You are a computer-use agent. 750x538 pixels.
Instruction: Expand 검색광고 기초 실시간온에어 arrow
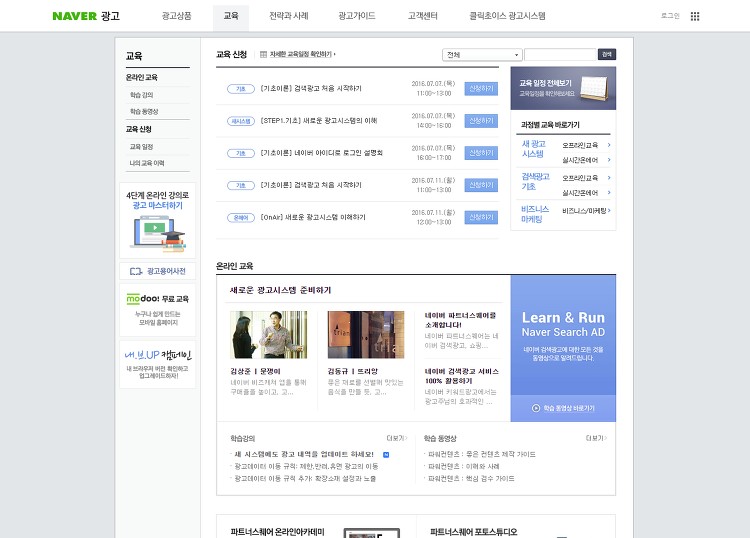pyautogui.click(x=609, y=192)
